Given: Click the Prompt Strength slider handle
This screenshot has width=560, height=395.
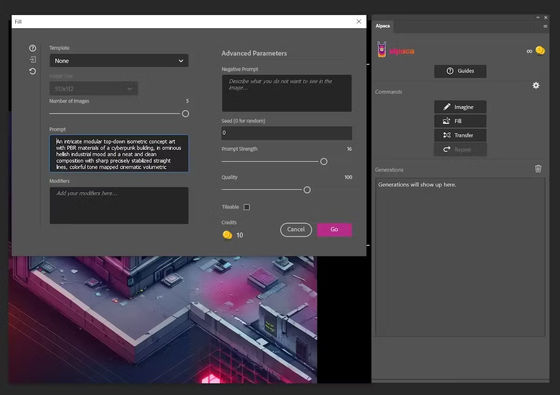Looking at the screenshot, I should [x=324, y=161].
